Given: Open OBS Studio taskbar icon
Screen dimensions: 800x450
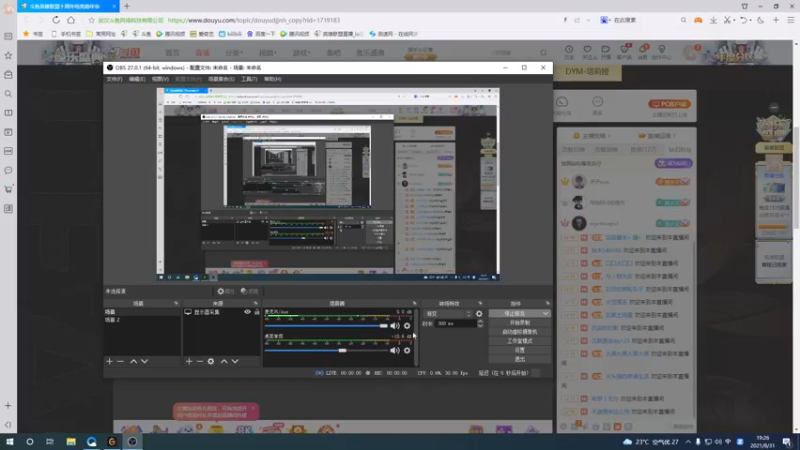Looking at the screenshot, I should click(132, 441).
